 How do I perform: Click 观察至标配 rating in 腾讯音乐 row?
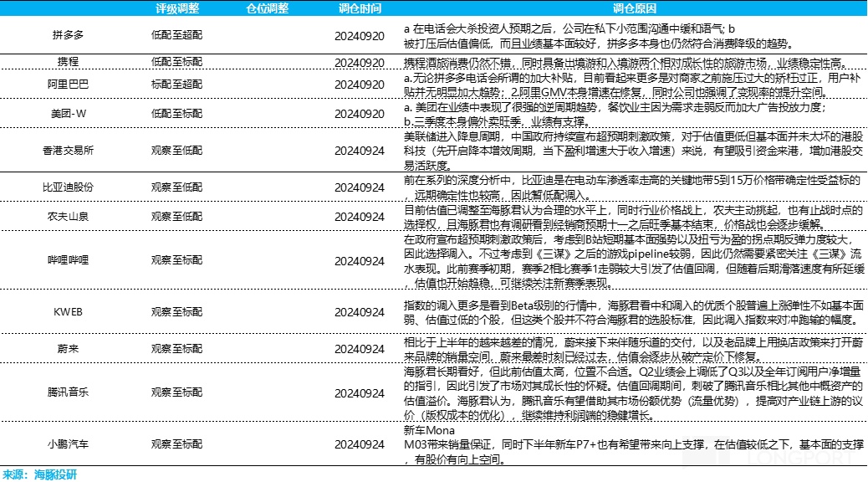(x=176, y=392)
